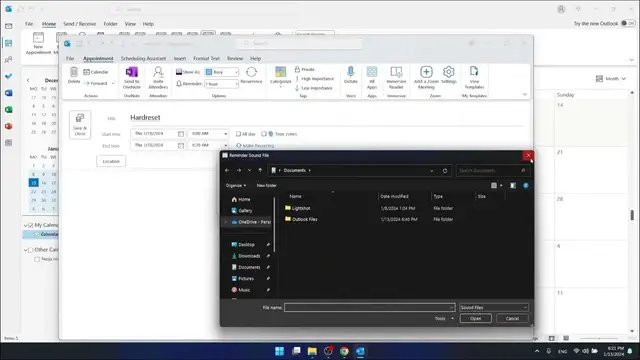The width and height of the screenshot is (640, 360).
Task: Click the Open button in file dialog
Action: 476,318
